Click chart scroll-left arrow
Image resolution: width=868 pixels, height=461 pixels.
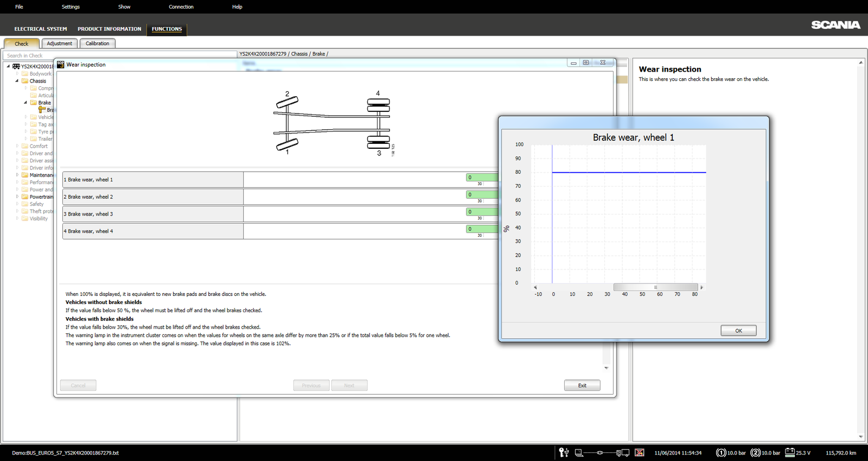(535, 287)
